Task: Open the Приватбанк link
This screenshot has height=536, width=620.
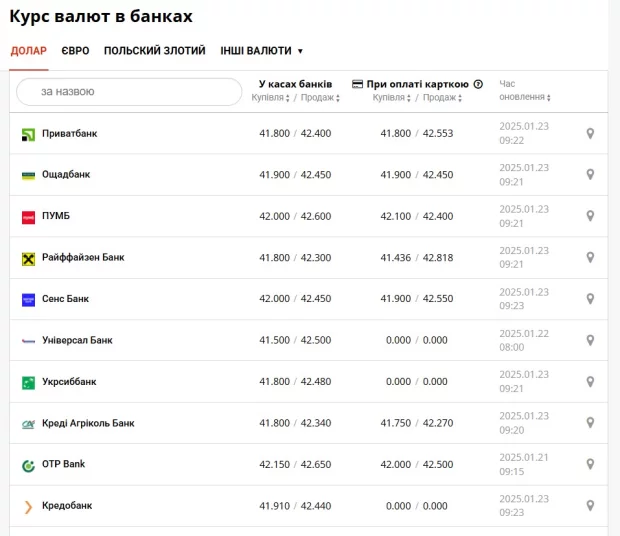Action: [69, 134]
